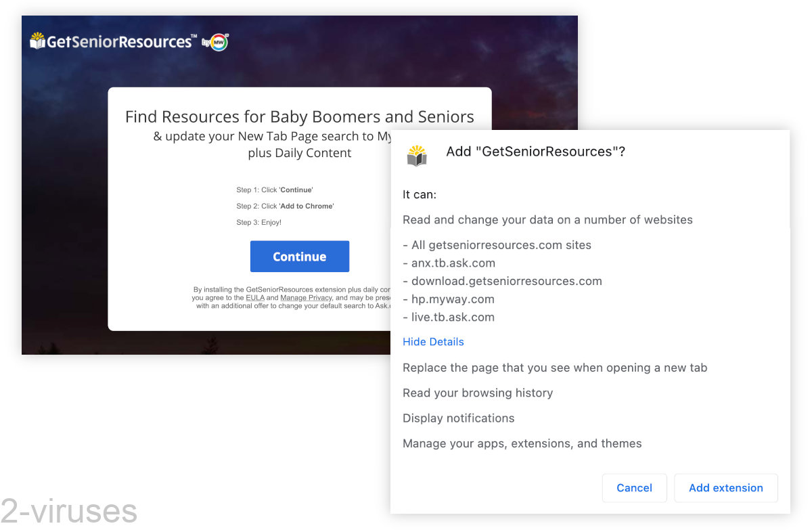Click the sun graphic above the book logo
The width and height of the screenshot is (812, 530).
point(37,35)
